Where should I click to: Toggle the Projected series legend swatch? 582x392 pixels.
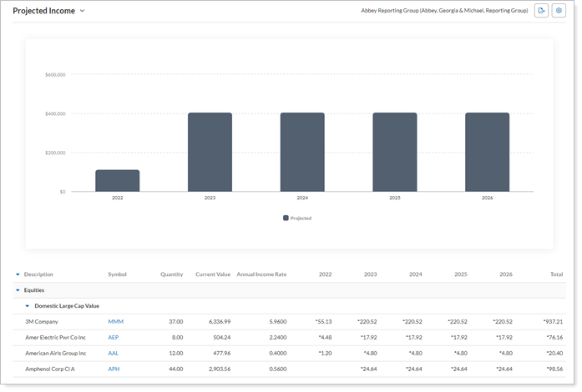point(286,218)
